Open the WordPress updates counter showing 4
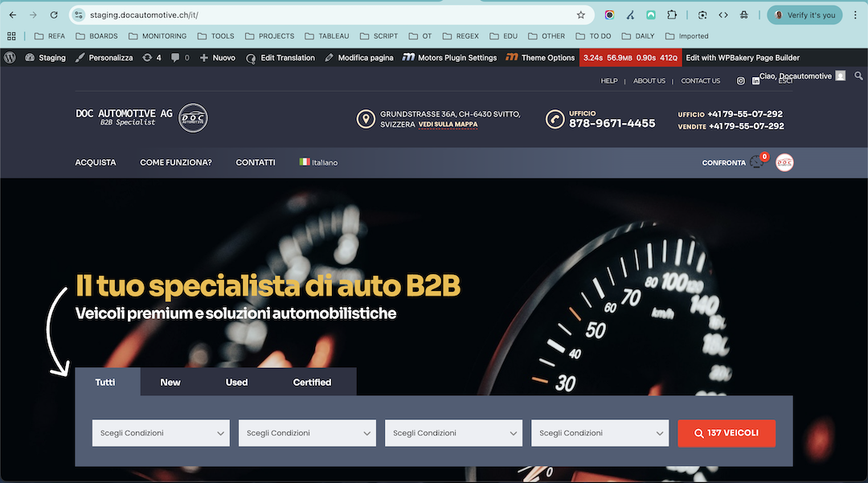 pos(152,58)
